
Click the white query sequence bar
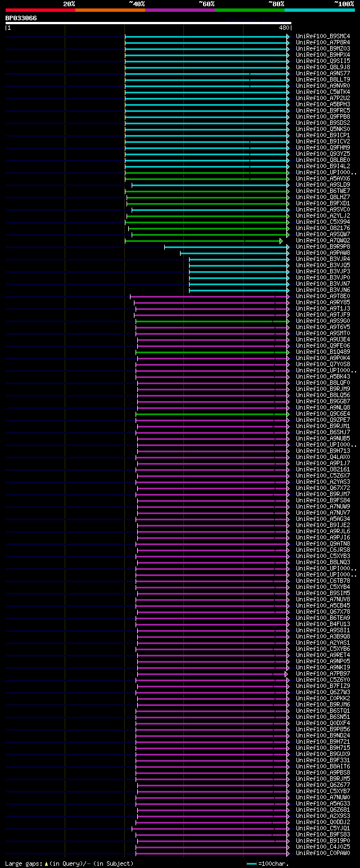point(148,23)
